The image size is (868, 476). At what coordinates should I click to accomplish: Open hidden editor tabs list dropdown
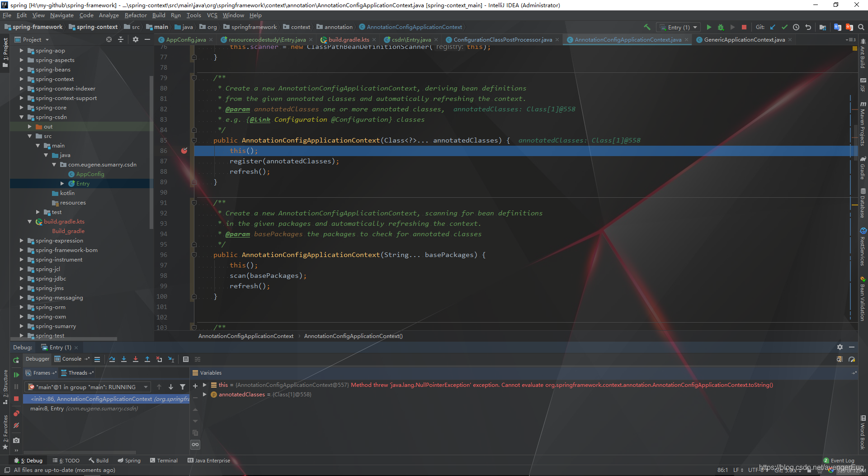click(850, 40)
